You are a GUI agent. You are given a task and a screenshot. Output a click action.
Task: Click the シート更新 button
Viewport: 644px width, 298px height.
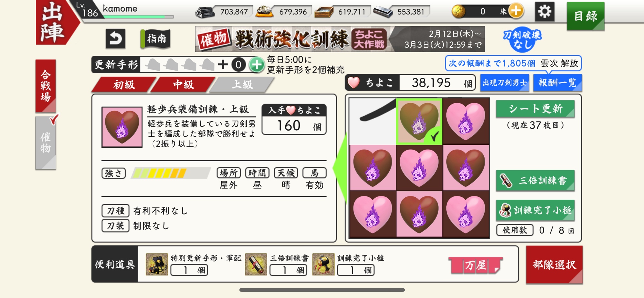(x=535, y=109)
